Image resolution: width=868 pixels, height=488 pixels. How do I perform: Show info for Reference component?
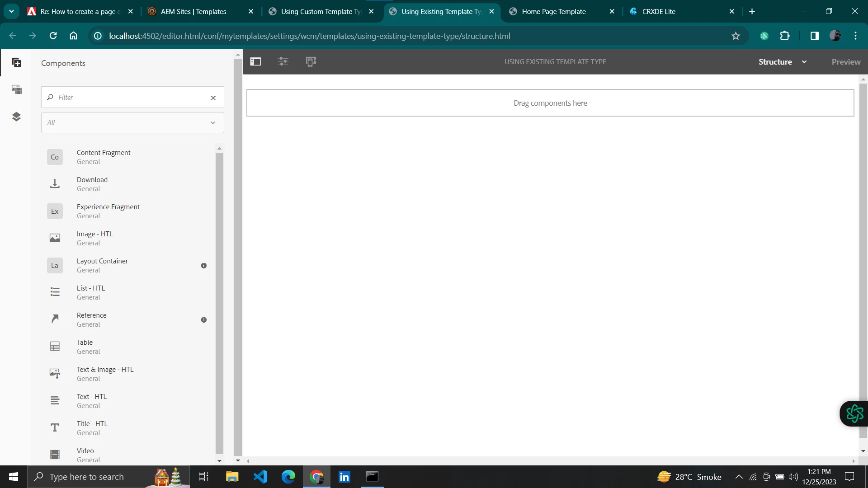(x=204, y=320)
